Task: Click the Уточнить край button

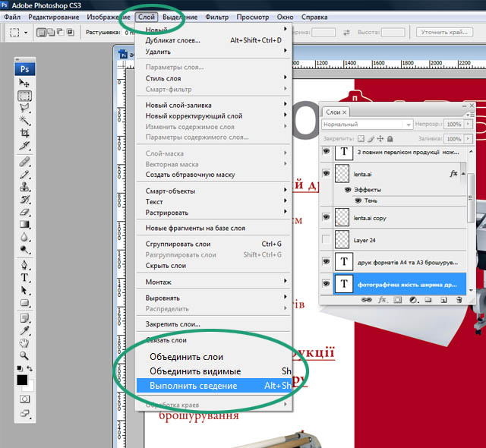Action: coord(445,32)
